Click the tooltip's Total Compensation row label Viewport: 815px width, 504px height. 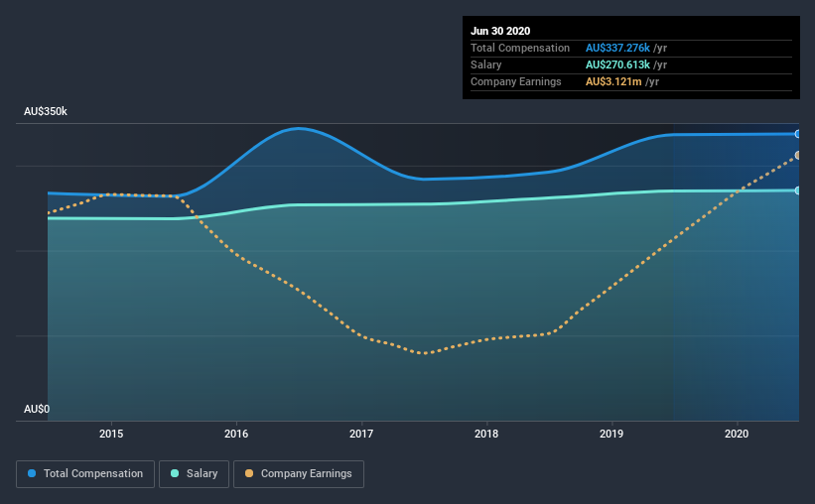pyautogui.click(x=520, y=48)
